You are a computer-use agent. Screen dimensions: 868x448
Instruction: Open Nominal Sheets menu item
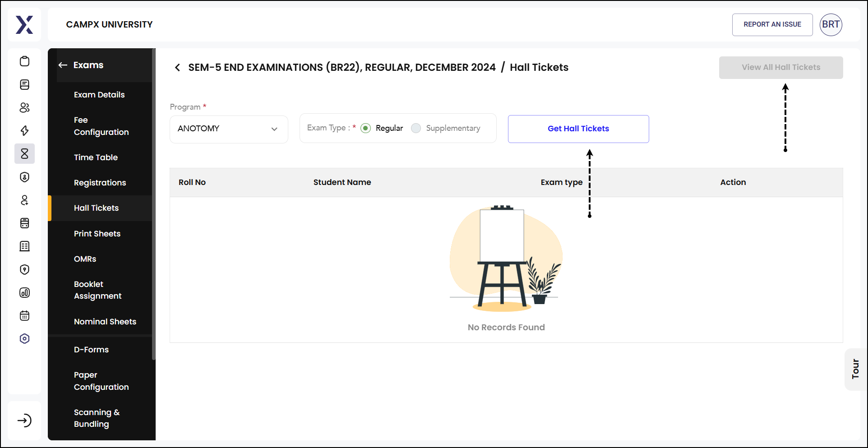point(105,322)
